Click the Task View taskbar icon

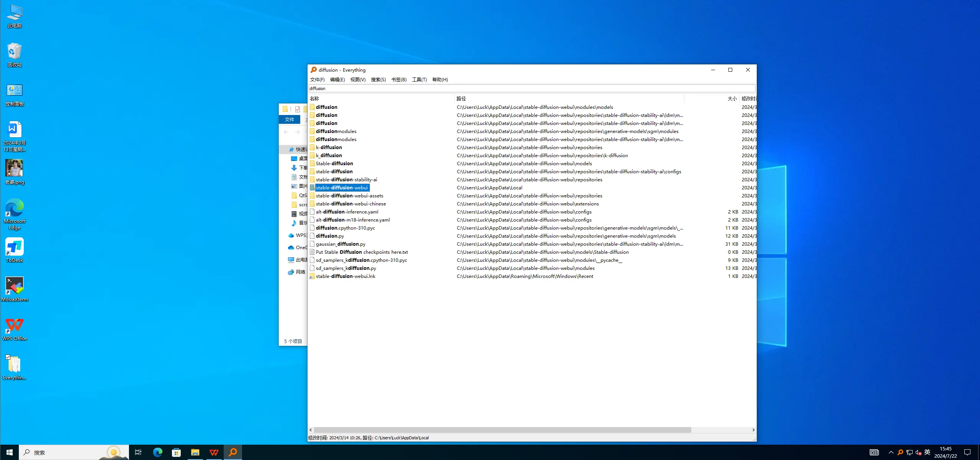pos(138,452)
